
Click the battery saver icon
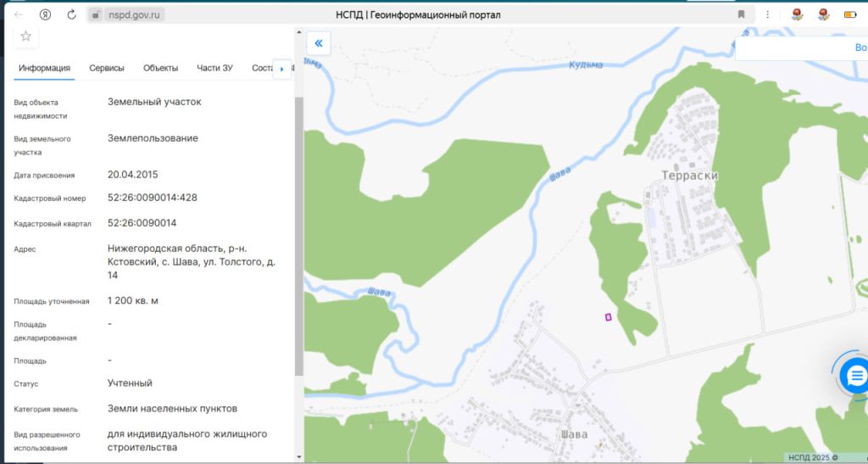[x=849, y=14]
